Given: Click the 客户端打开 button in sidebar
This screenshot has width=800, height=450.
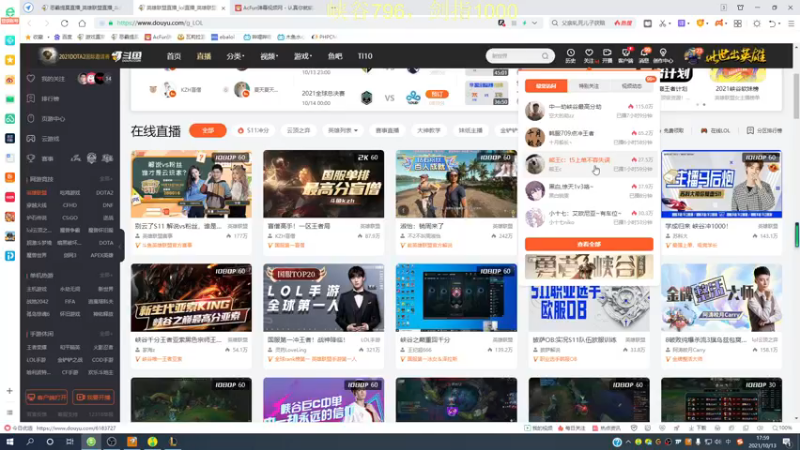Looking at the screenshot, I should tap(46, 397).
